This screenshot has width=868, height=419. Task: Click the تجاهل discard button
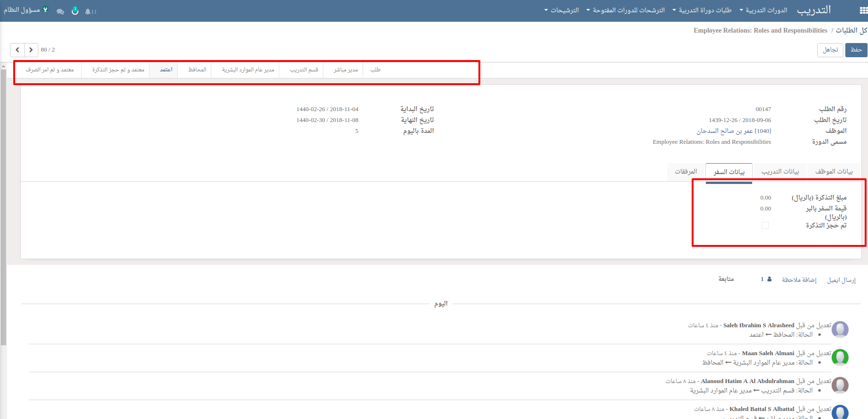830,50
